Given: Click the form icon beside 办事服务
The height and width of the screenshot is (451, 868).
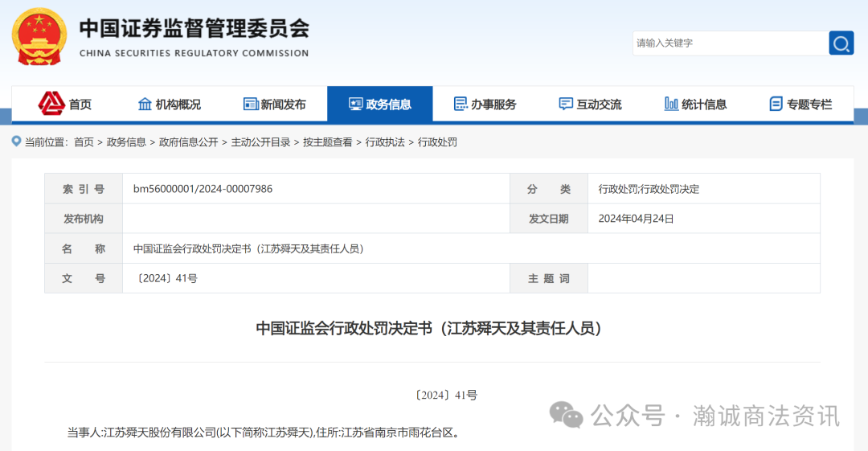Looking at the screenshot, I should 461,105.
